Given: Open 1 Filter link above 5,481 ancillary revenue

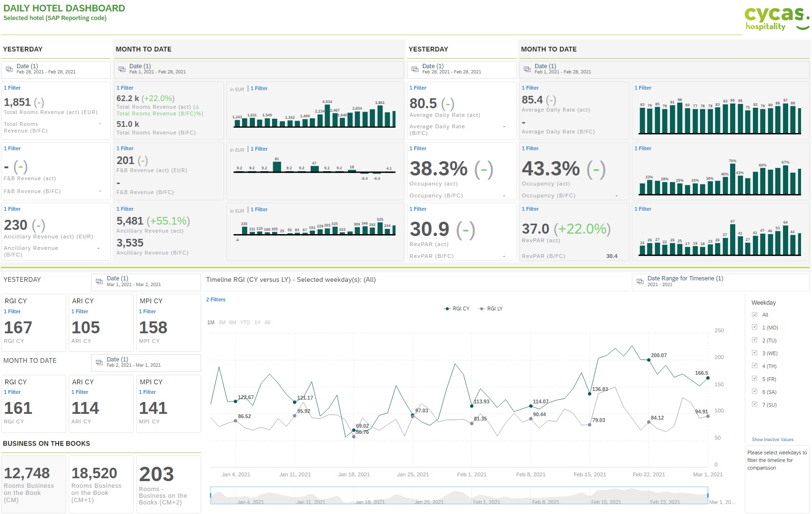Looking at the screenshot, I should pos(125,209).
